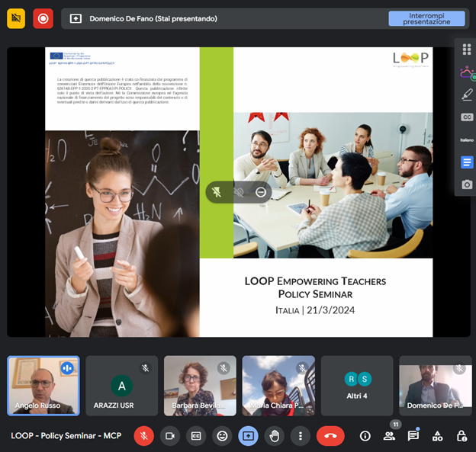The height and width of the screenshot is (452, 476).
Task: Click the LOOP - Policy Seminar - MCP title
Action: point(66,436)
